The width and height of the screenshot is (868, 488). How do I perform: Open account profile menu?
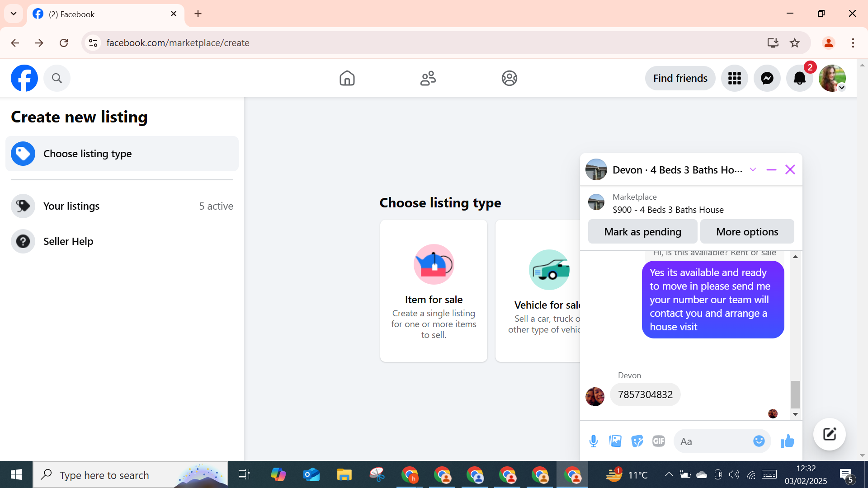point(832,78)
